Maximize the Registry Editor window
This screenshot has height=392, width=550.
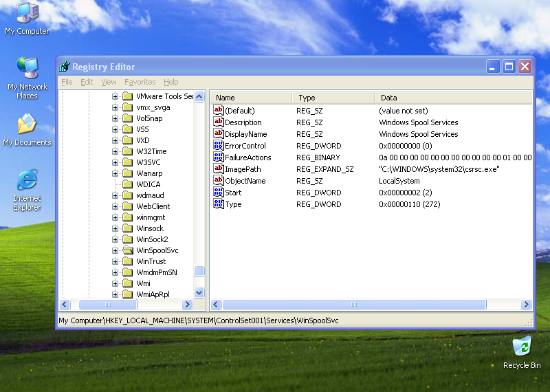(509, 66)
